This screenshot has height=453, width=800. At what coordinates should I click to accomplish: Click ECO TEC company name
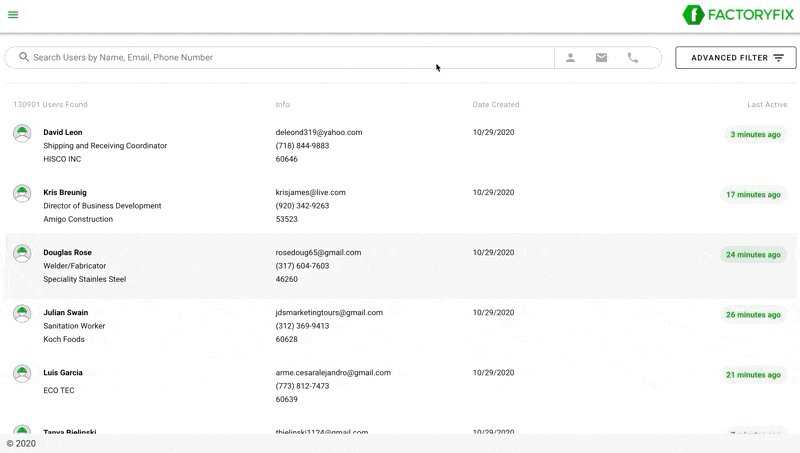[59, 390]
